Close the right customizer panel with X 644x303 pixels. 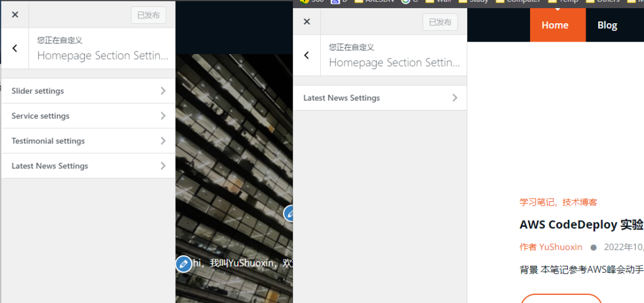click(x=307, y=22)
